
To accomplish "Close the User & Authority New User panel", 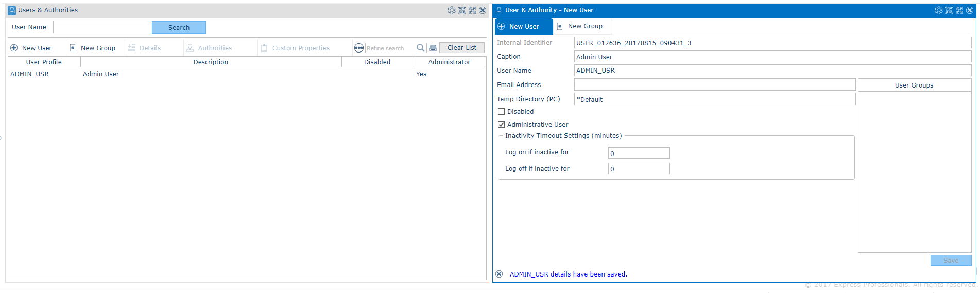I will point(970,10).
